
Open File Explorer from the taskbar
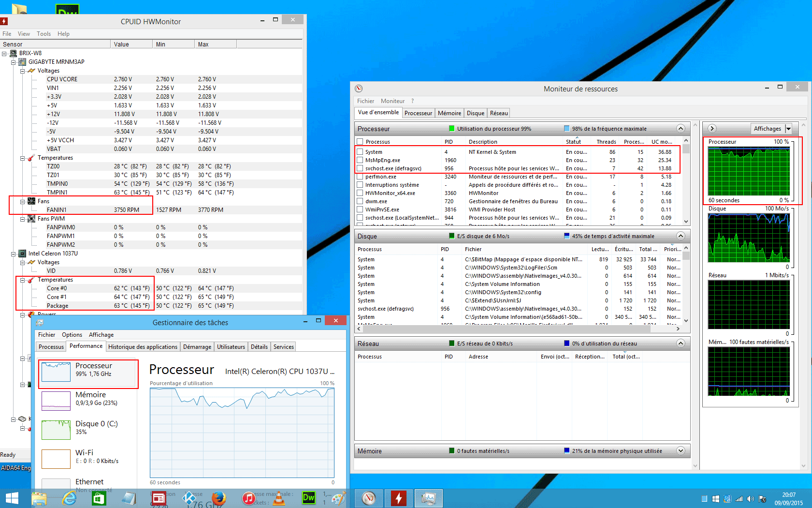pyautogui.click(x=39, y=498)
